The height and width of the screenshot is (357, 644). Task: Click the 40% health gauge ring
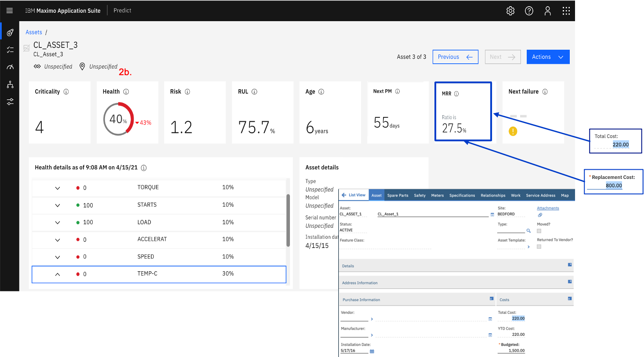coord(118,119)
